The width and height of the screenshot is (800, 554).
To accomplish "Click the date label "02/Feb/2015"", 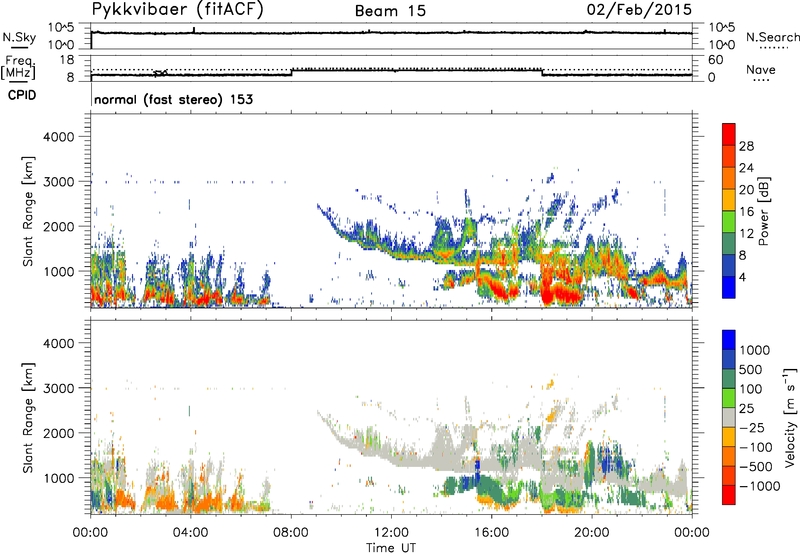I will [639, 9].
